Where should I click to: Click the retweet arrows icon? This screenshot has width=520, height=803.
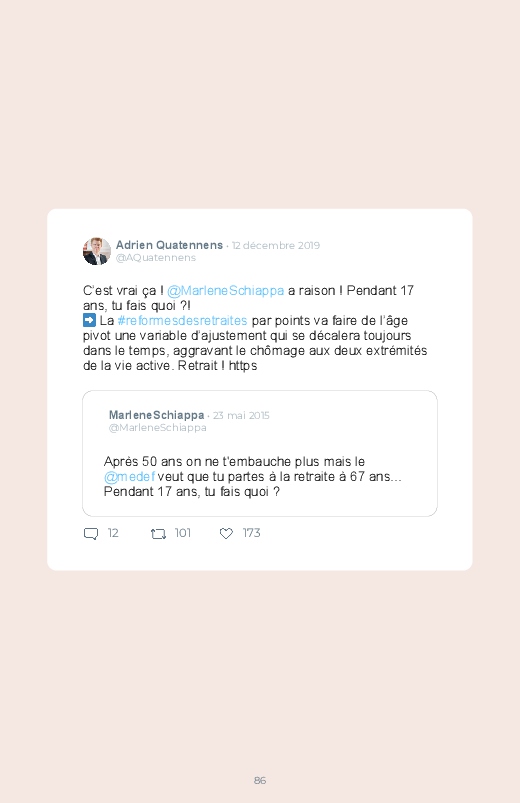point(158,534)
